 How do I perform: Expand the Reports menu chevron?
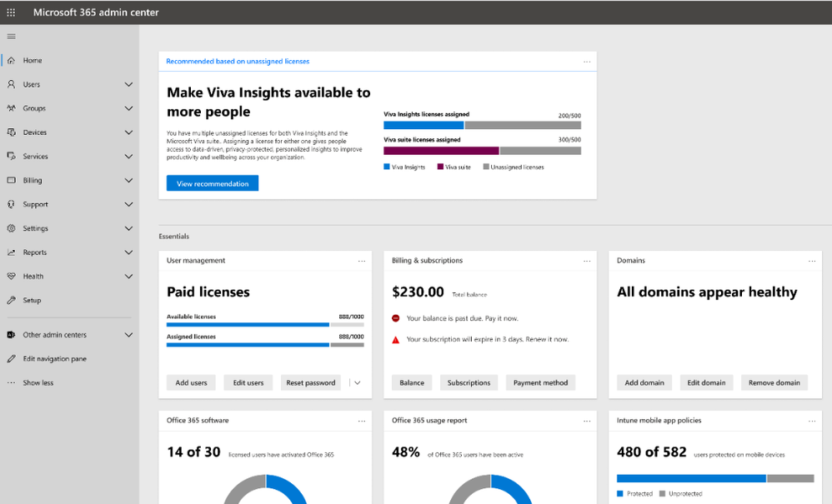128,252
